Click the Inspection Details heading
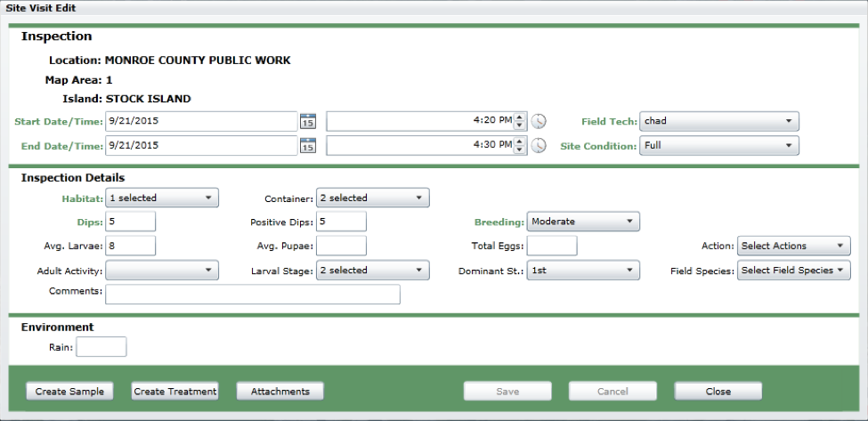The image size is (868, 421). tap(73, 178)
